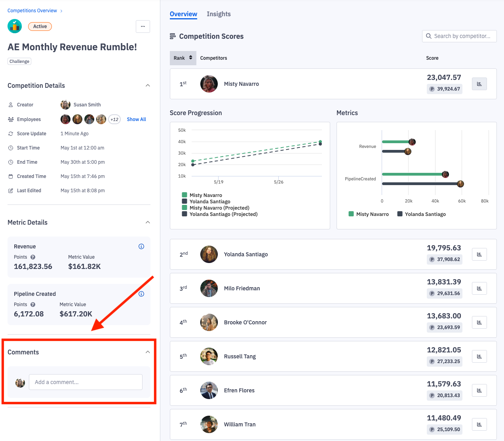Click Pipeline Created info icon
Viewport: 504px width, 441px height.
[x=141, y=294]
